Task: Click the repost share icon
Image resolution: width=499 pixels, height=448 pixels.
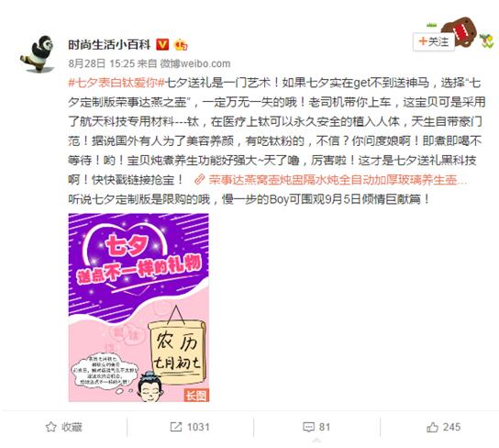Action: pyautogui.click(x=176, y=427)
